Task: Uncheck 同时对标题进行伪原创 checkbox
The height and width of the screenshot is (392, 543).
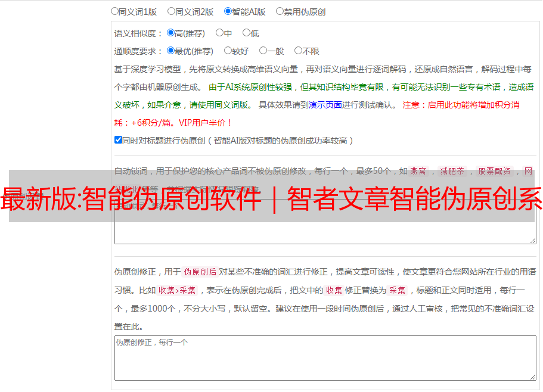Action: (118, 140)
